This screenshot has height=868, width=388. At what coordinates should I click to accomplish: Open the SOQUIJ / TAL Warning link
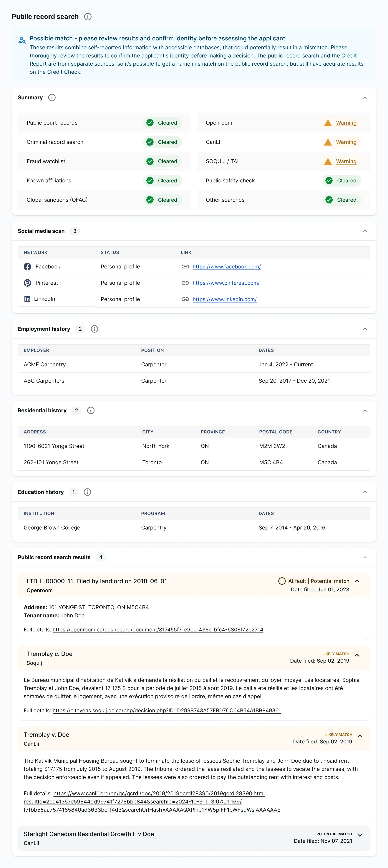[x=346, y=161]
